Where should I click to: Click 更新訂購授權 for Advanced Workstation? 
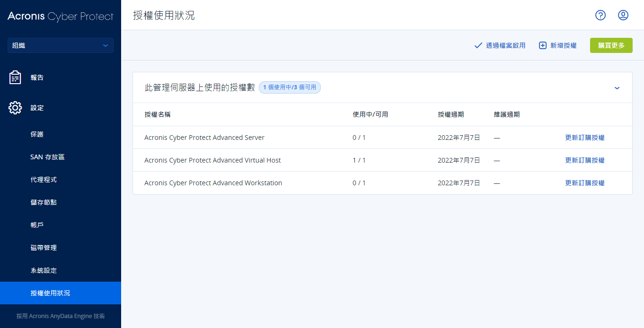585,183
